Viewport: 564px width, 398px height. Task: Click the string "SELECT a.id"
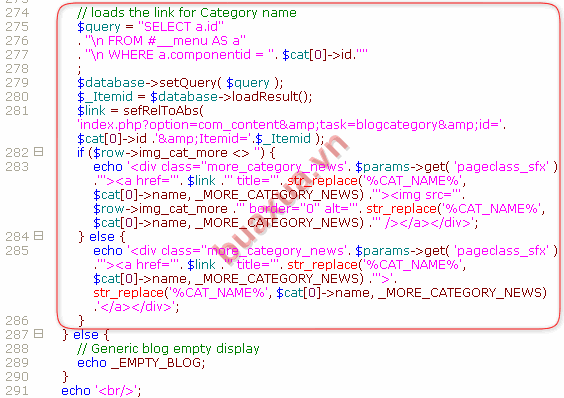pyautogui.click(x=181, y=27)
